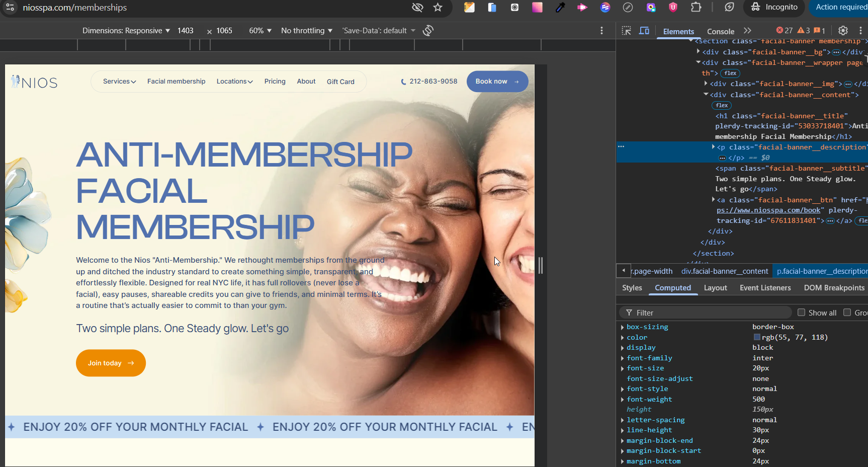Open the 60% zoom dropdown
The width and height of the screenshot is (868, 467).
(261, 31)
